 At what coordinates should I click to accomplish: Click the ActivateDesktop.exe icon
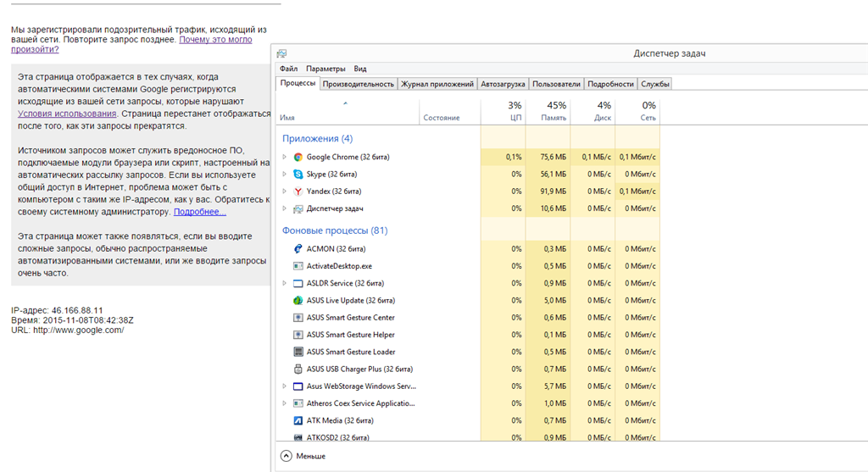298,266
